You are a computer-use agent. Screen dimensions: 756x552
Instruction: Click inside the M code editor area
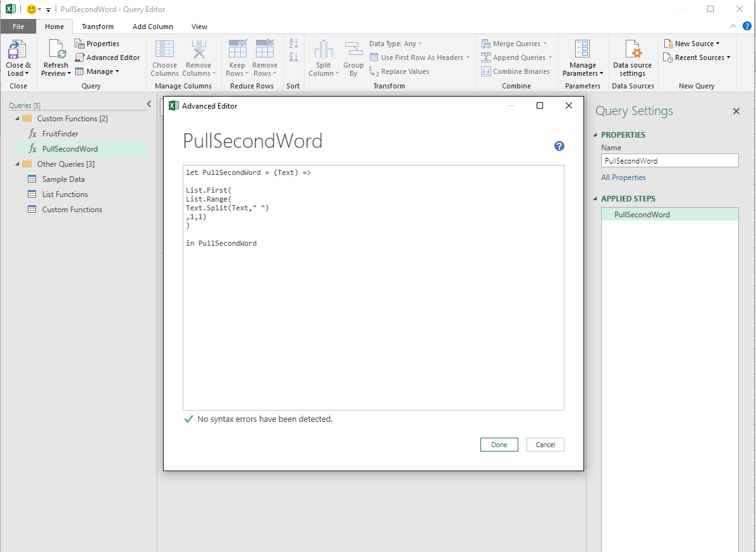tap(373, 287)
